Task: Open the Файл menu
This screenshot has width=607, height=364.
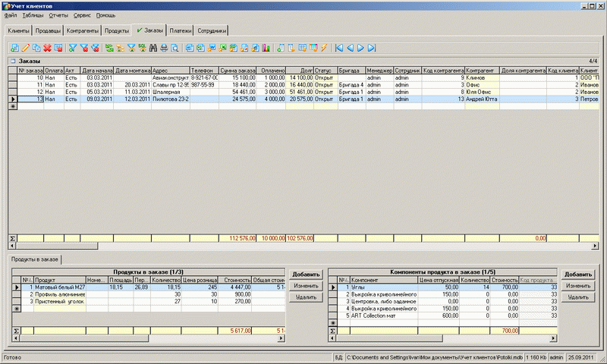Action: point(10,15)
